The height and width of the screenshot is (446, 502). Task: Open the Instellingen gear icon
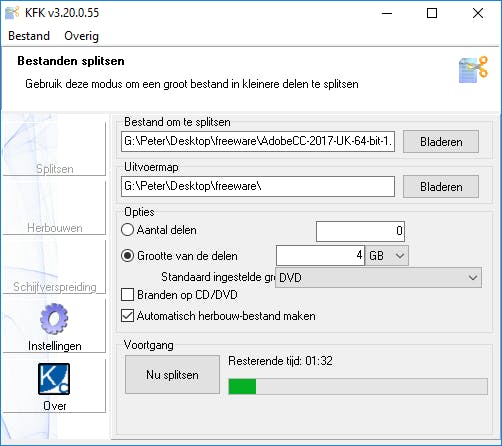click(x=54, y=319)
